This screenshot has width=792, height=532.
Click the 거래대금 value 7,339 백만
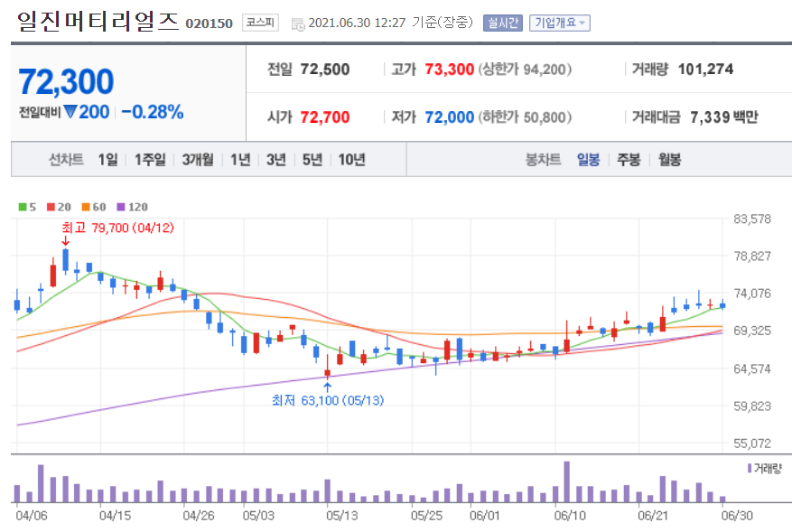tap(724, 117)
